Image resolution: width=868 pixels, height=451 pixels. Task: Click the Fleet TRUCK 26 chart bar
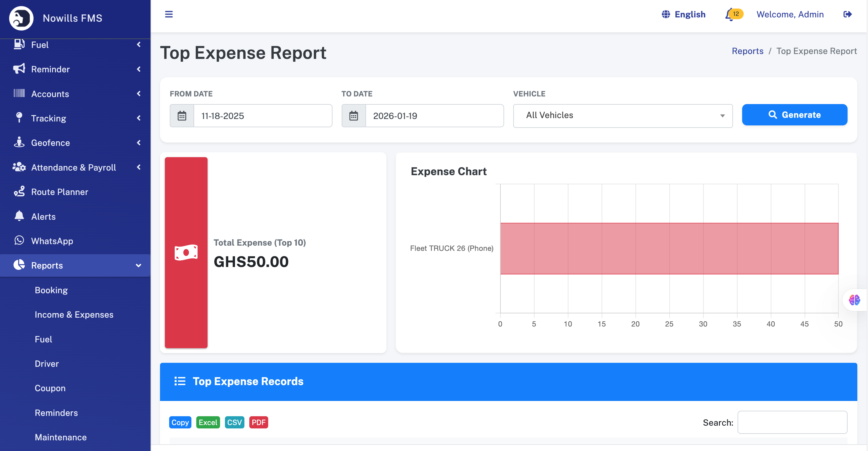click(x=669, y=248)
